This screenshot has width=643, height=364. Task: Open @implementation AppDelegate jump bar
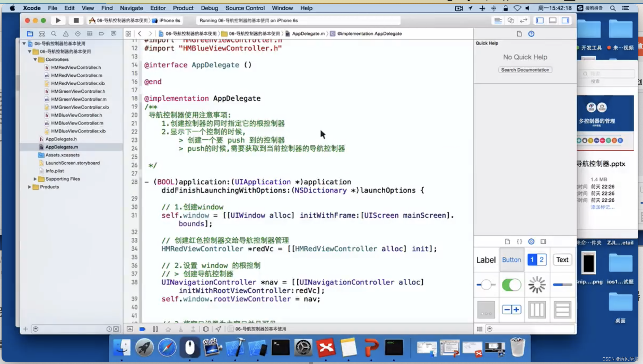(366, 34)
